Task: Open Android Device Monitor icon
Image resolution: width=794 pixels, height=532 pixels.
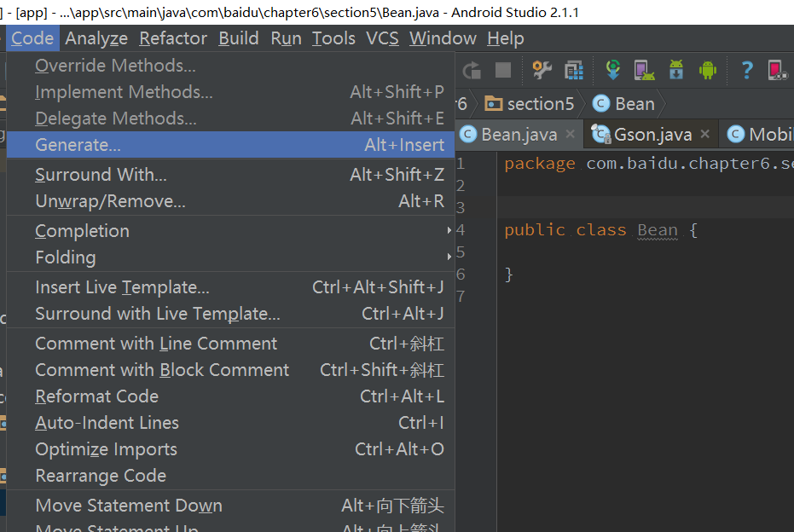Action: pos(707,70)
